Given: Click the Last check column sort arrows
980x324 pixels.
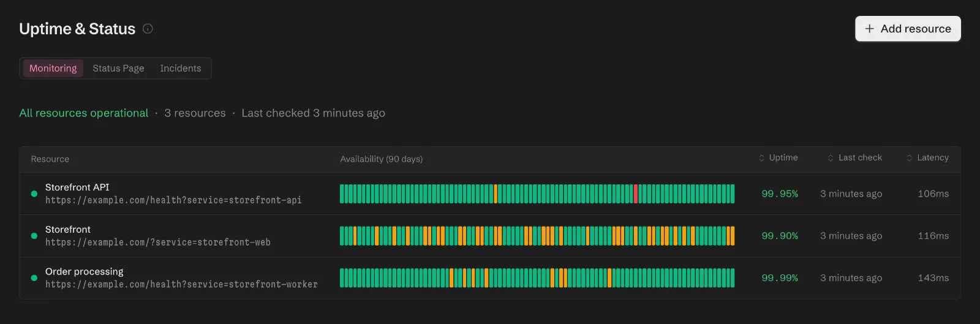Looking at the screenshot, I should [x=831, y=158].
